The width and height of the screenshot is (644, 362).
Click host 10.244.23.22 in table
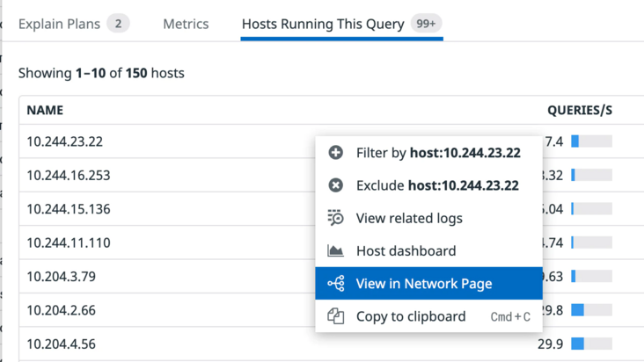tap(64, 141)
